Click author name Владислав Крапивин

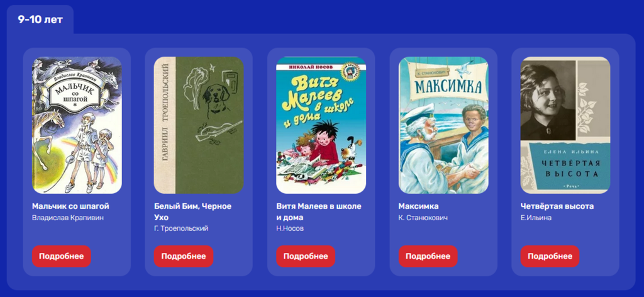point(68,218)
